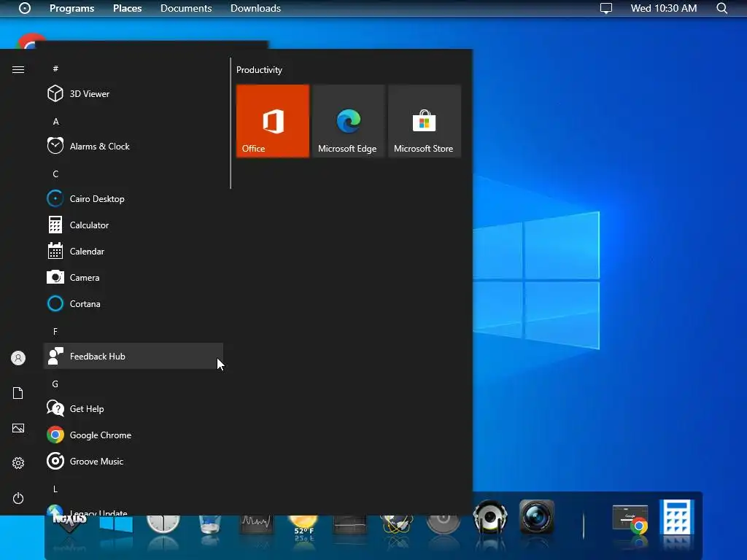Screen dimensions: 747x560
Task: Click the A letter section header
Action: pos(55,122)
